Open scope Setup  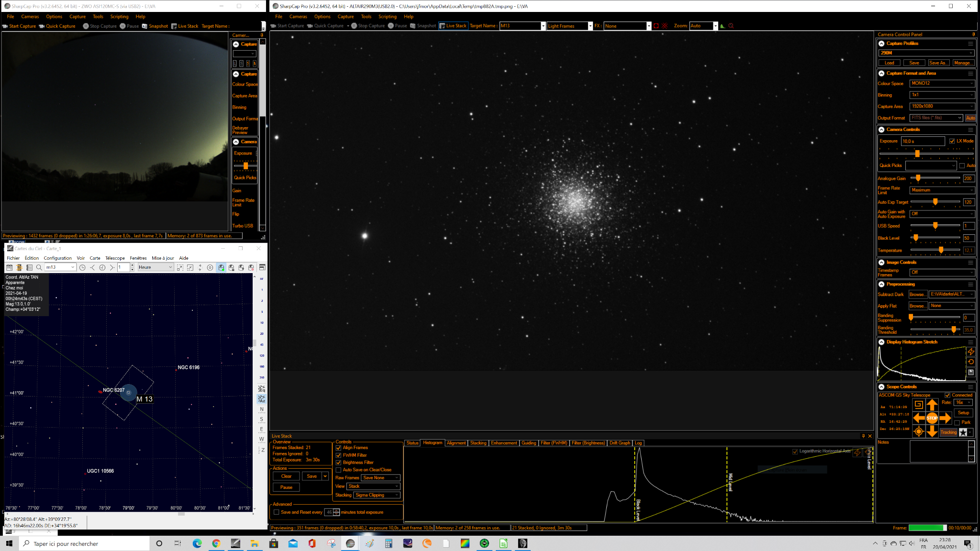pos(963,413)
